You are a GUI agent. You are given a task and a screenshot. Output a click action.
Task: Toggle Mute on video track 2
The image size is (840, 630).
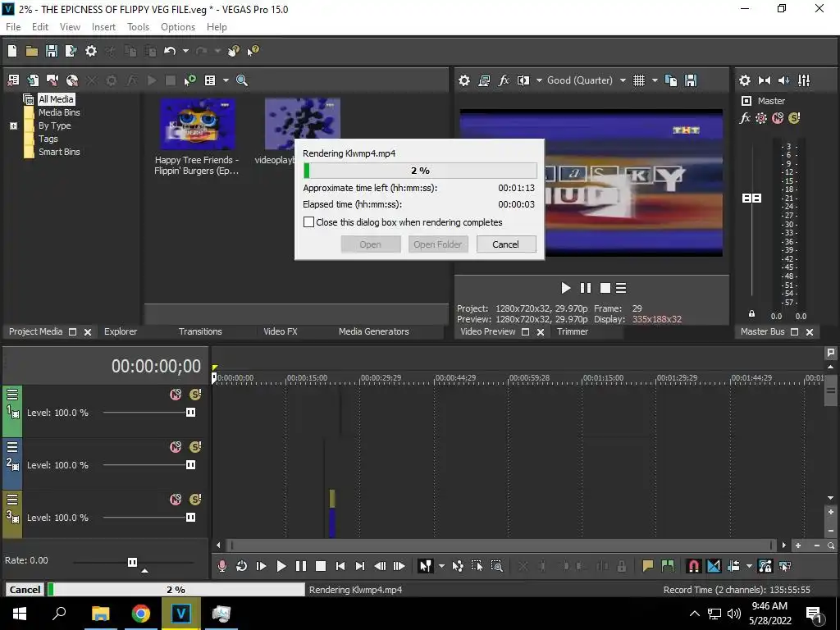click(176, 447)
